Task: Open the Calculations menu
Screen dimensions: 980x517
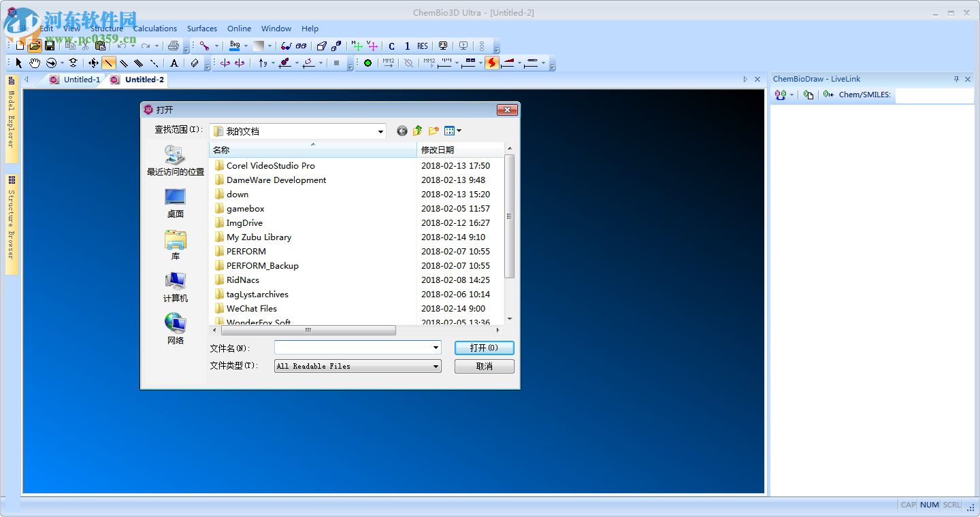Action: 155,29
